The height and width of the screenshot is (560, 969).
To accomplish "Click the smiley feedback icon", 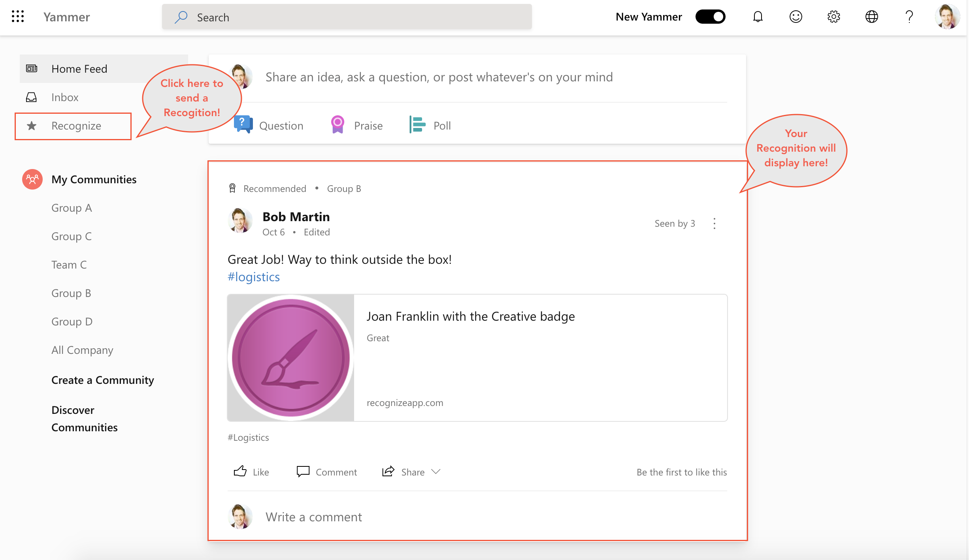I will point(796,17).
